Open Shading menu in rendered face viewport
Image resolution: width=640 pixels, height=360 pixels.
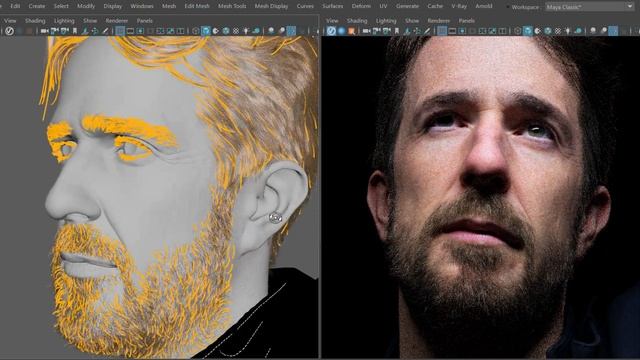(357, 20)
